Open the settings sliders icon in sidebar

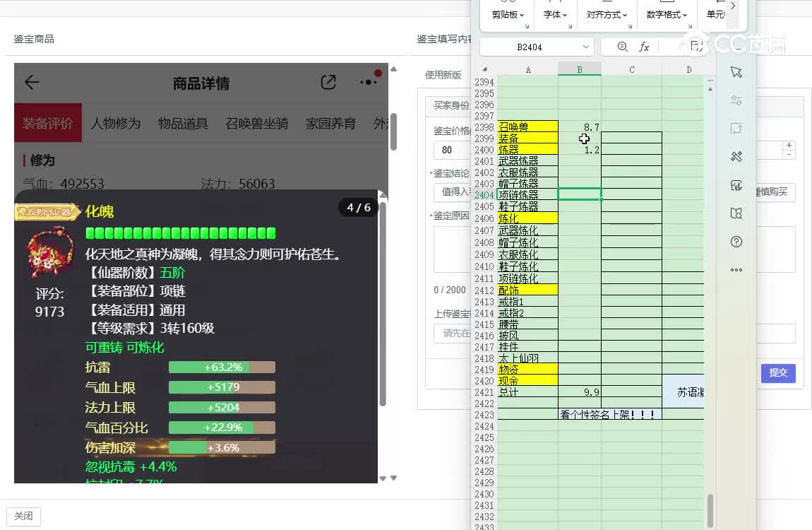click(736, 100)
